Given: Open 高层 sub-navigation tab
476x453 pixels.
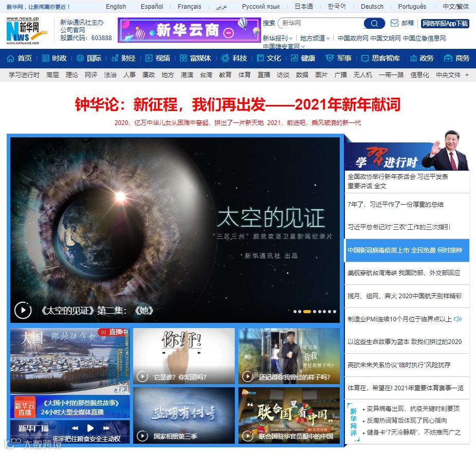Looking at the screenshot, I should pyautogui.click(x=52, y=75).
